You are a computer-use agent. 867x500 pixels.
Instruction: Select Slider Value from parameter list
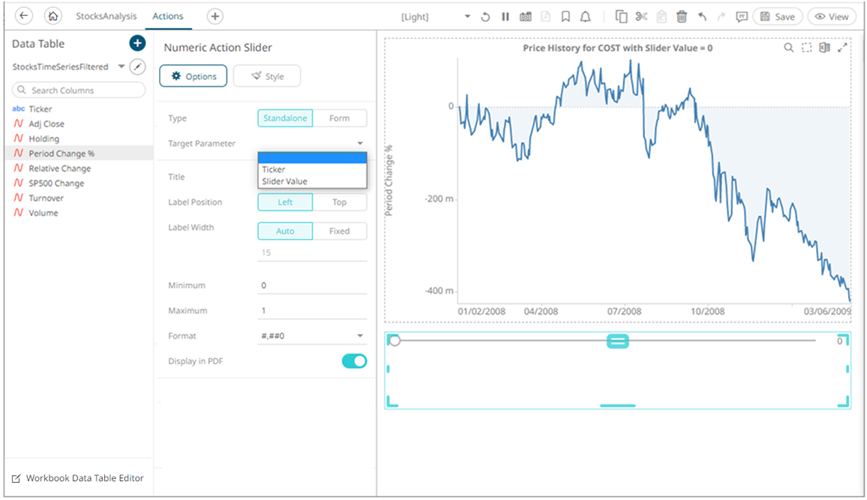click(284, 181)
